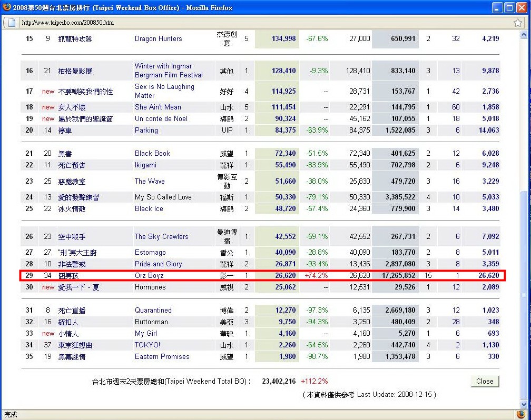Open the Un conte de Noel link

point(161,118)
